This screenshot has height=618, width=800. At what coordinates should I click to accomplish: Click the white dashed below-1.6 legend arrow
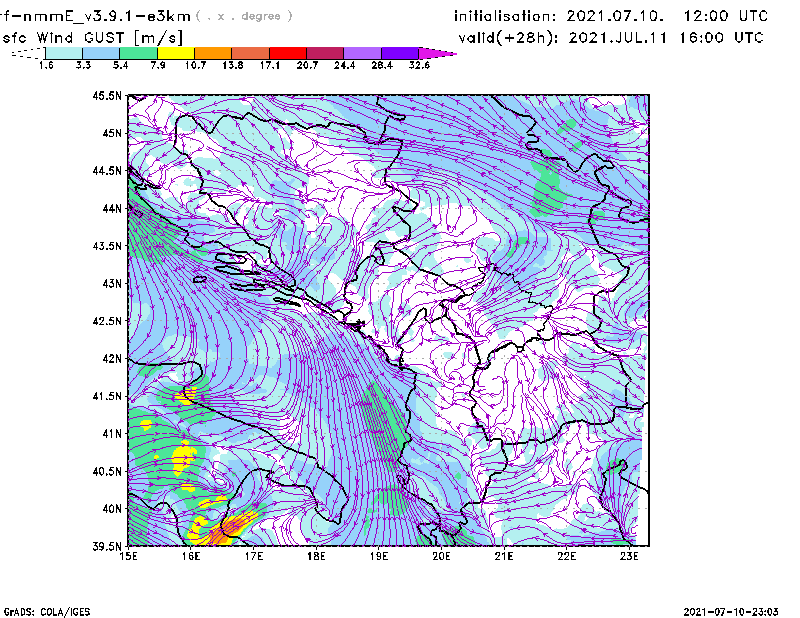[x=28, y=53]
